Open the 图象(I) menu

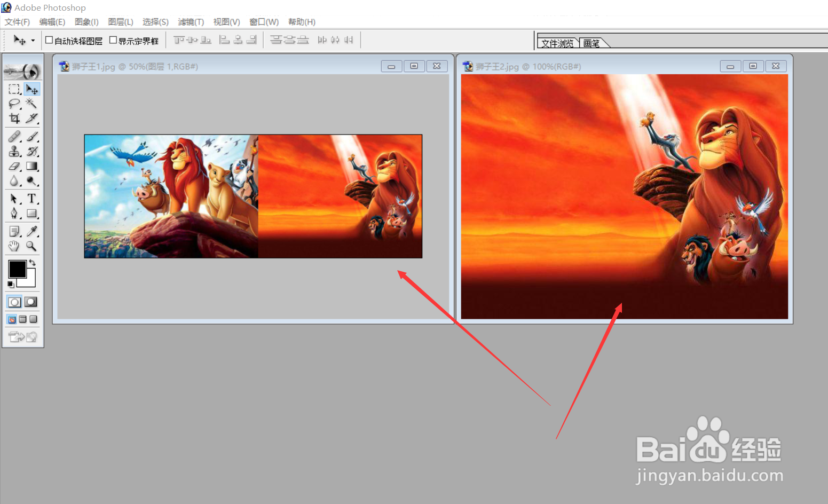[x=86, y=22]
